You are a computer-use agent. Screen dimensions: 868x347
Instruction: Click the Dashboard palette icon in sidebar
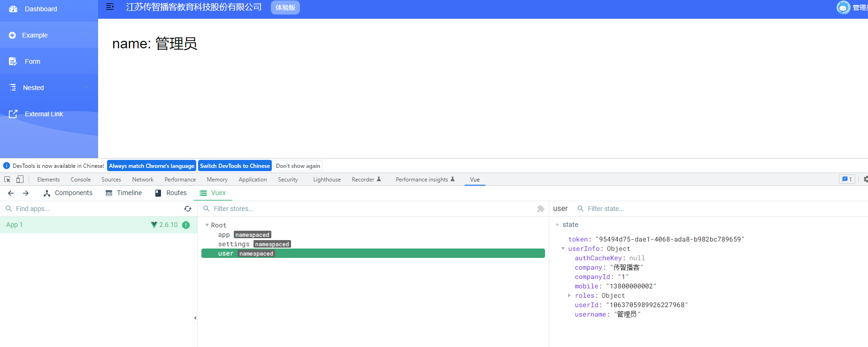13,9
